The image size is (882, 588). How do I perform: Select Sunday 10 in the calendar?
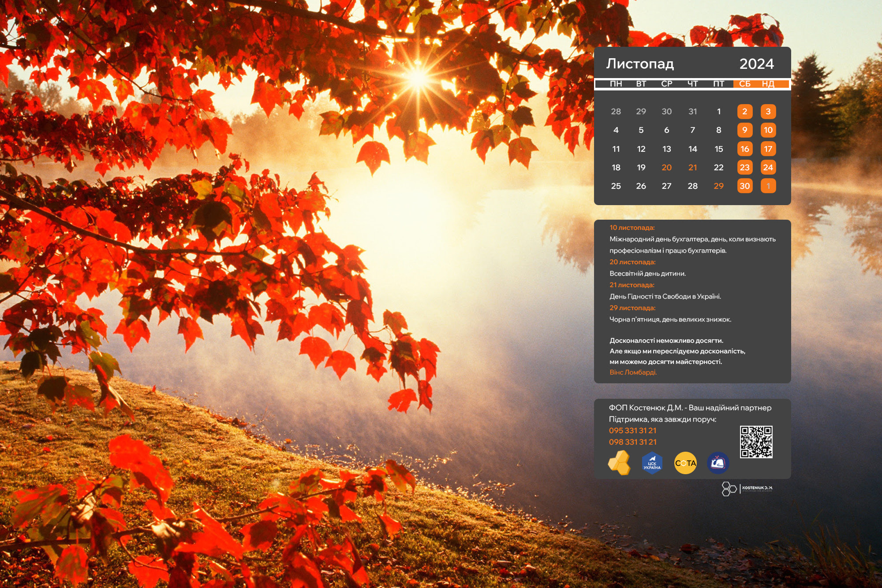click(x=768, y=130)
